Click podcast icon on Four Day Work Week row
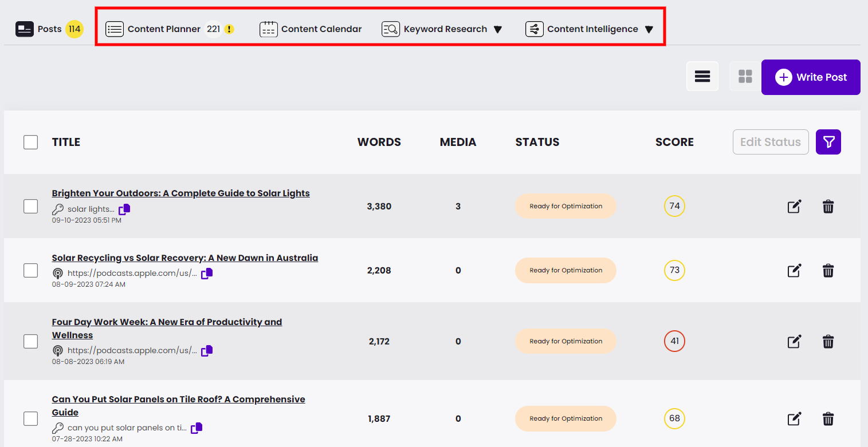This screenshot has width=868, height=447. point(58,350)
